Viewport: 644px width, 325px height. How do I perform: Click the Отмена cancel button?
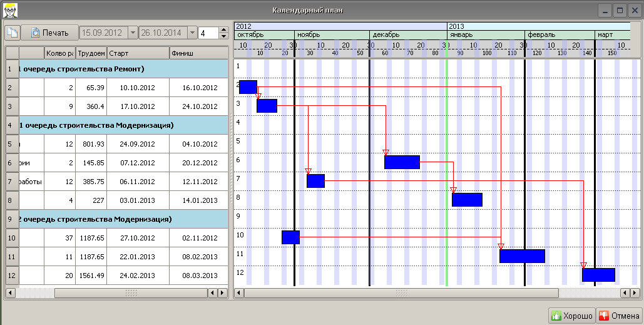pos(618,316)
